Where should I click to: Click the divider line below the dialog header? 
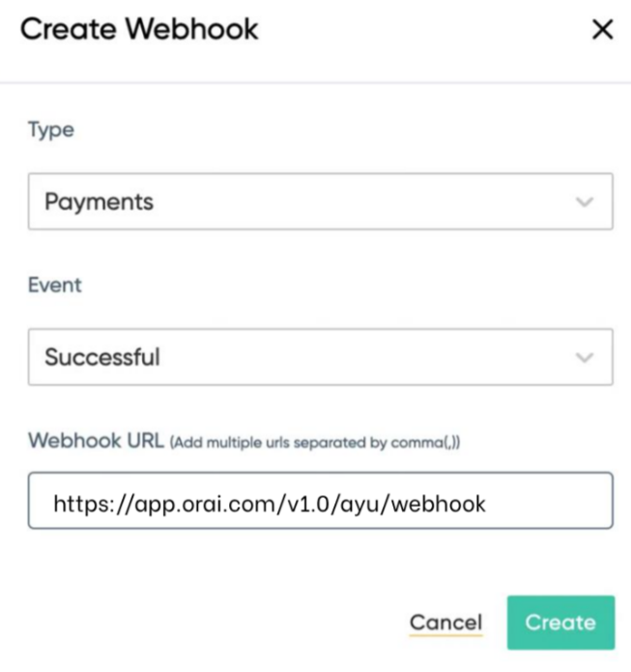[x=315, y=83]
